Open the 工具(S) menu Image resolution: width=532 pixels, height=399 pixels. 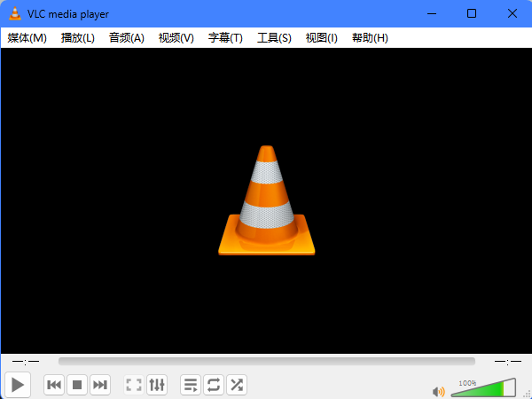(274, 37)
